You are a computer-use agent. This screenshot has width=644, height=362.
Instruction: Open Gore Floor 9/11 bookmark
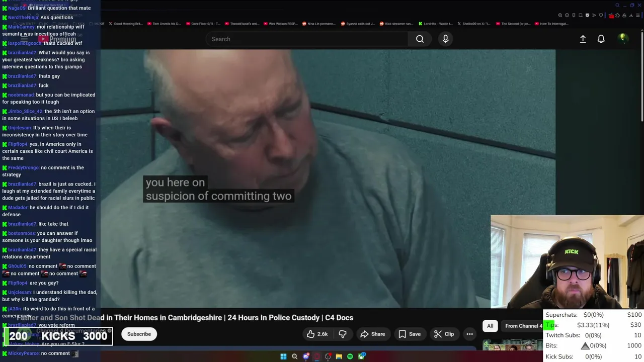pyautogui.click(x=202, y=24)
